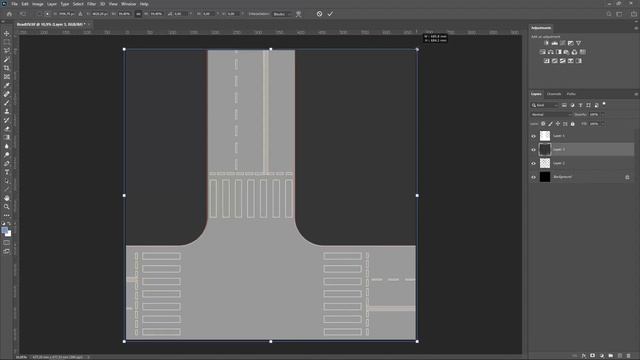The height and width of the screenshot is (360, 640).
Task: Open the File menu
Action: click(x=14, y=4)
